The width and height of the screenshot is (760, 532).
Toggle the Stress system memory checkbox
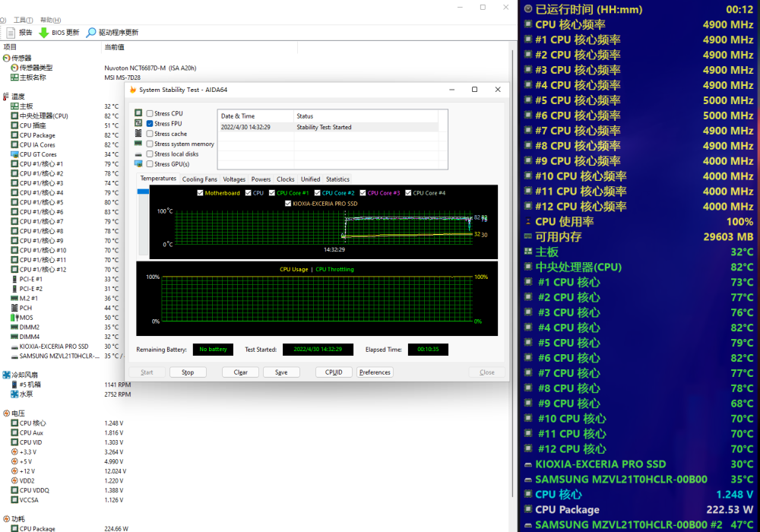[x=150, y=144]
